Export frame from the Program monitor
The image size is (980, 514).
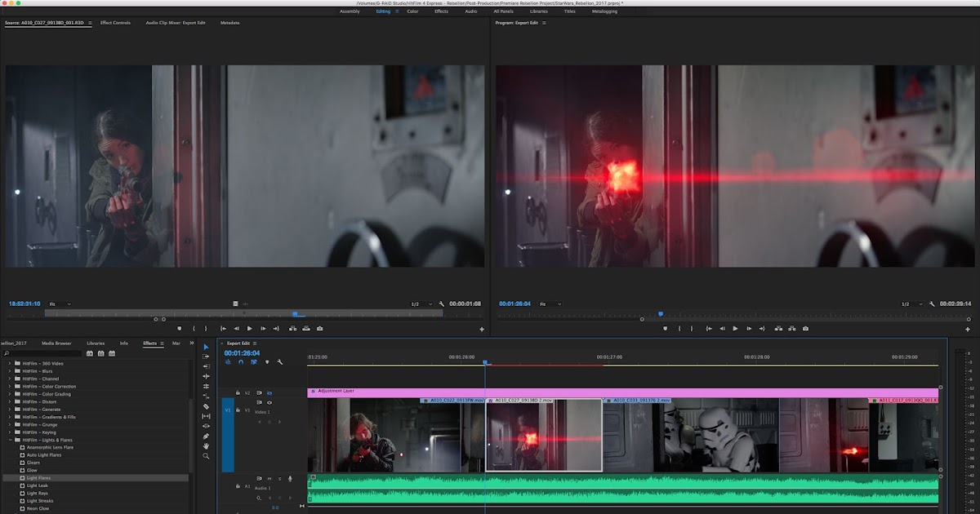point(805,329)
